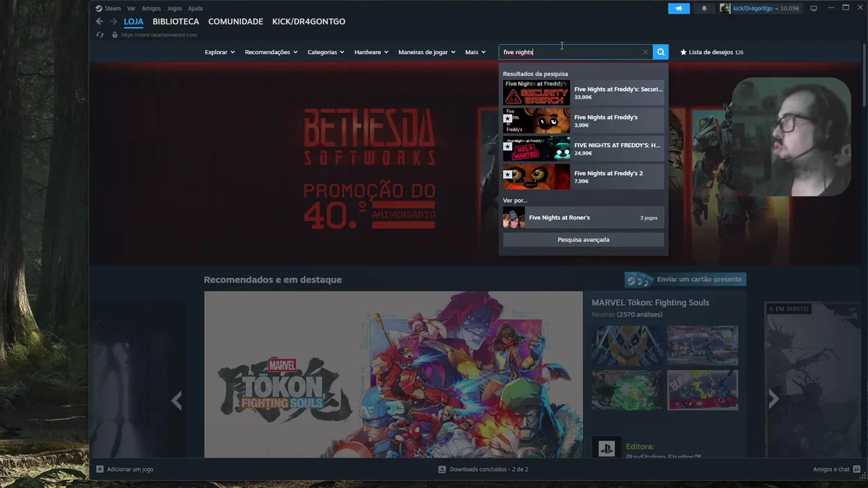Open the Ver menu

131,8
